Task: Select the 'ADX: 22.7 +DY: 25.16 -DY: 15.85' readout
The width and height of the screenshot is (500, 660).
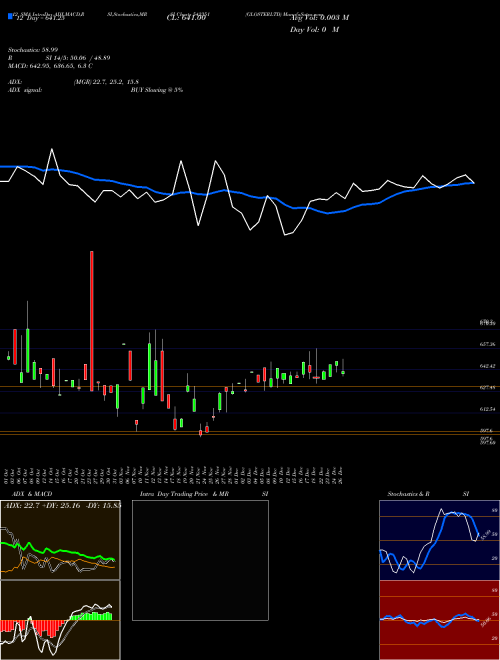Action: [62, 505]
